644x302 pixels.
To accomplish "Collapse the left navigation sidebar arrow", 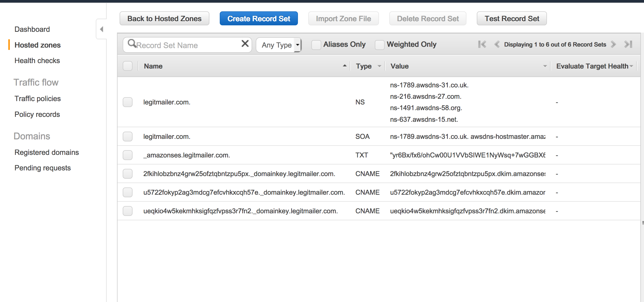I will tap(101, 29).
